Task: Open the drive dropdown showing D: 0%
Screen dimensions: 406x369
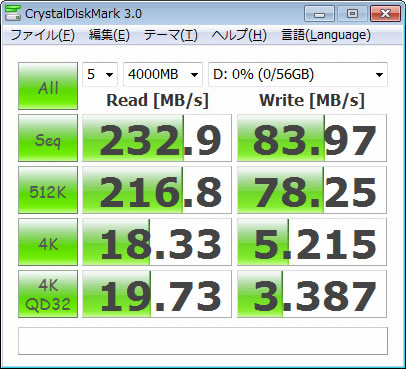Action: (x=298, y=74)
